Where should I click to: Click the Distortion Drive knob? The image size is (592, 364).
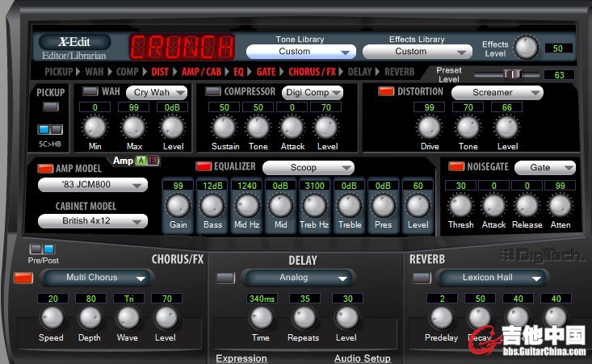430,127
